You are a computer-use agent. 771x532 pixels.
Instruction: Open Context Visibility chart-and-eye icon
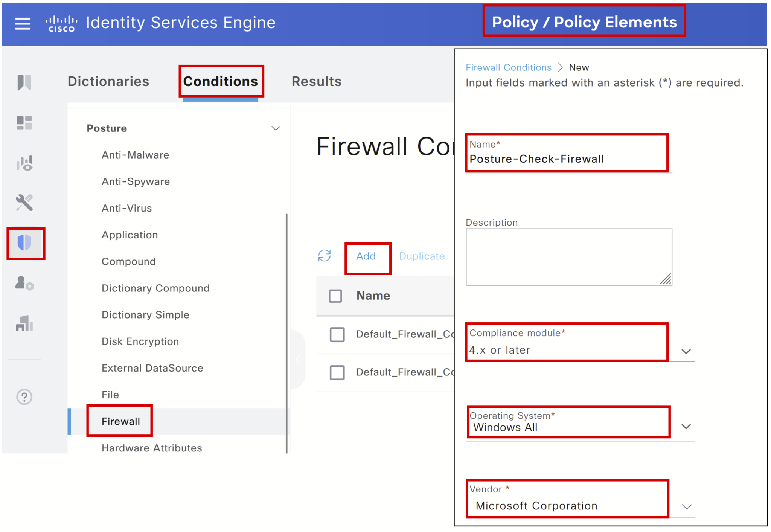(24, 163)
